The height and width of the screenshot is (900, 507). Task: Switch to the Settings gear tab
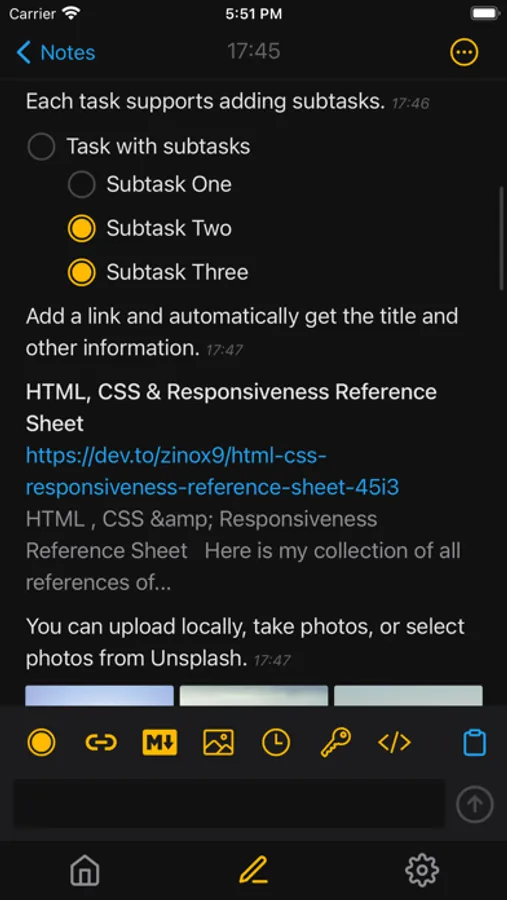[422, 870]
